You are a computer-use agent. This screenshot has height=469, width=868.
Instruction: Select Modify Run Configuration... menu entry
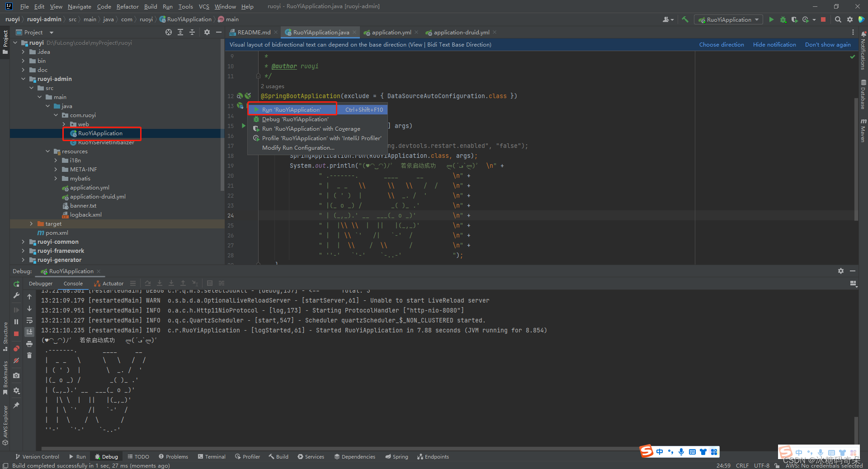point(317,148)
